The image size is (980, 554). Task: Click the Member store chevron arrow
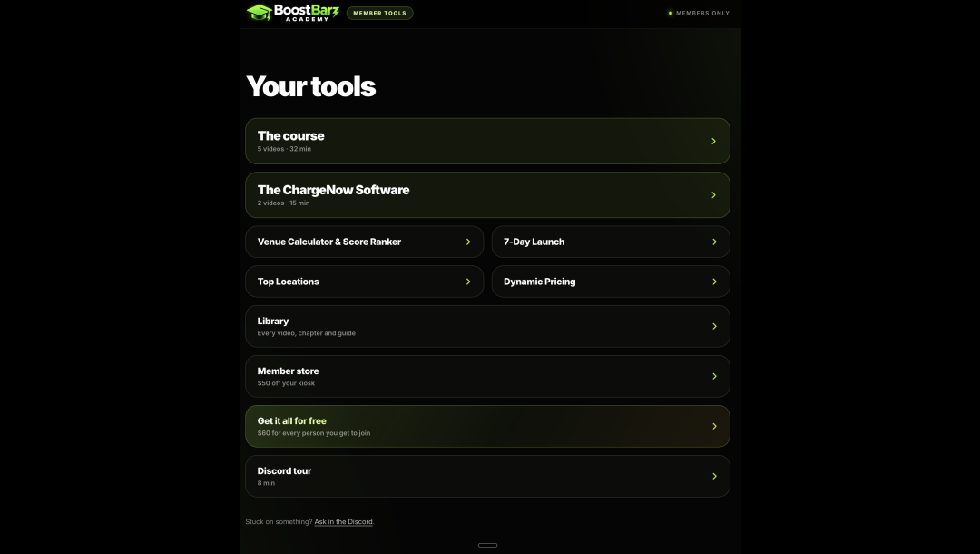pos(714,376)
